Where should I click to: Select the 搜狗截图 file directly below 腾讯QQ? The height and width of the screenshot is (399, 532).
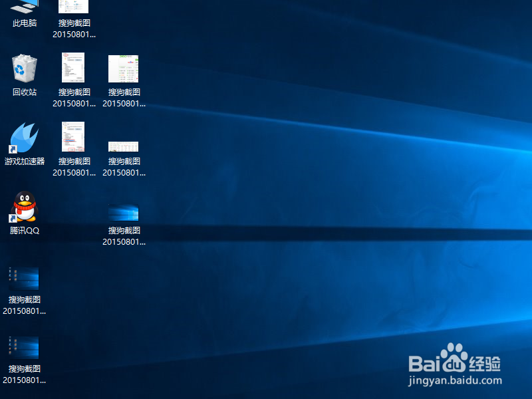(x=25, y=291)
